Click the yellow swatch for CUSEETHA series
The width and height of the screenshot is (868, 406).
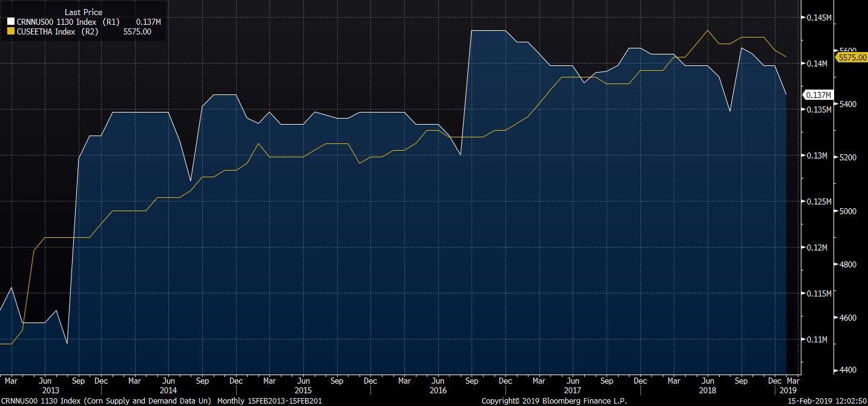tap(11, 31)
